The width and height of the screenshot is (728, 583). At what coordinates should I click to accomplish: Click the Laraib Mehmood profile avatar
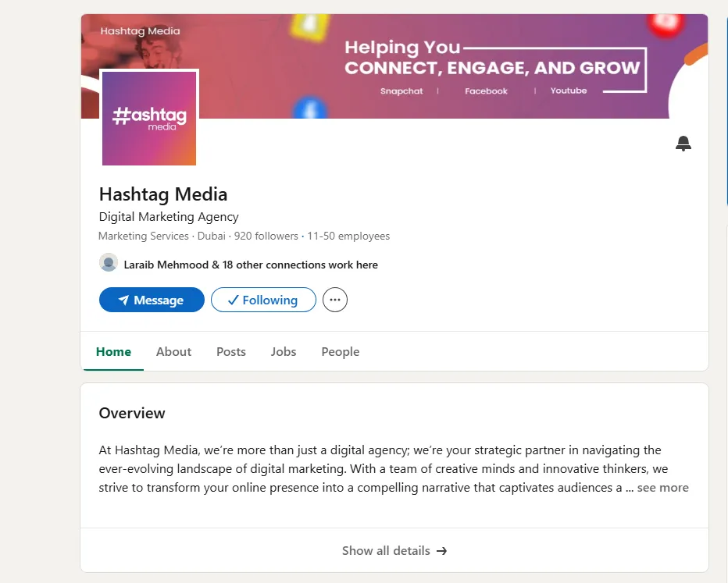click(x=109, y=263)
